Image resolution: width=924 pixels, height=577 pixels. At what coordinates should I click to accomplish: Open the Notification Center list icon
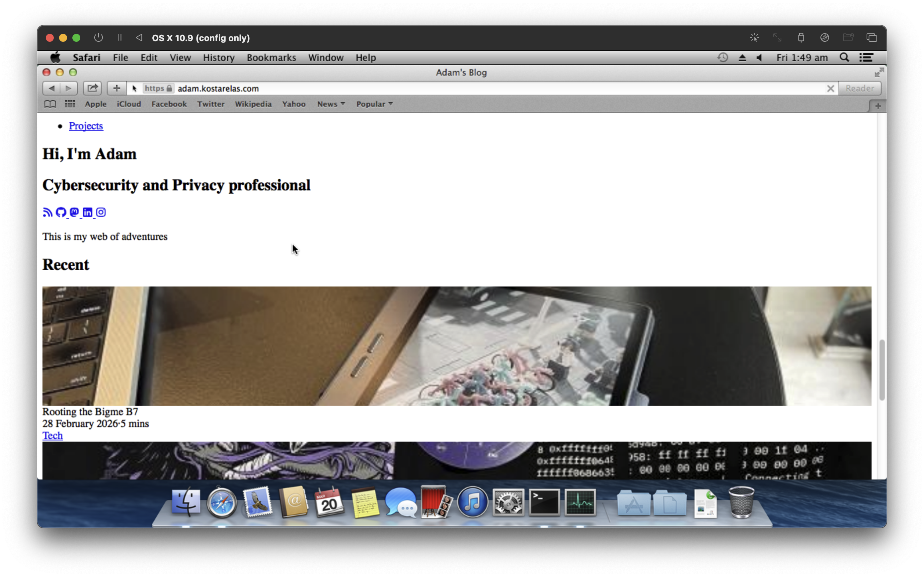pyautogui.click(x=866, y=57)
